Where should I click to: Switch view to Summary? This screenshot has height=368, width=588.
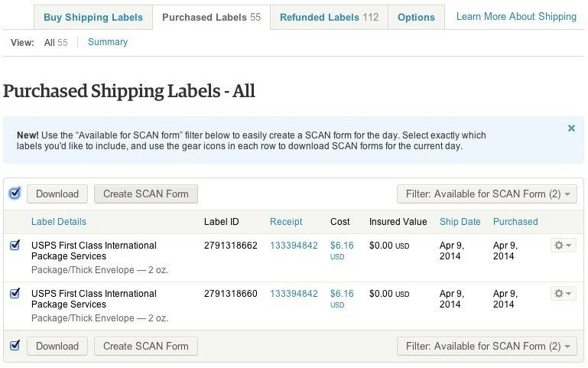(108, 42)
